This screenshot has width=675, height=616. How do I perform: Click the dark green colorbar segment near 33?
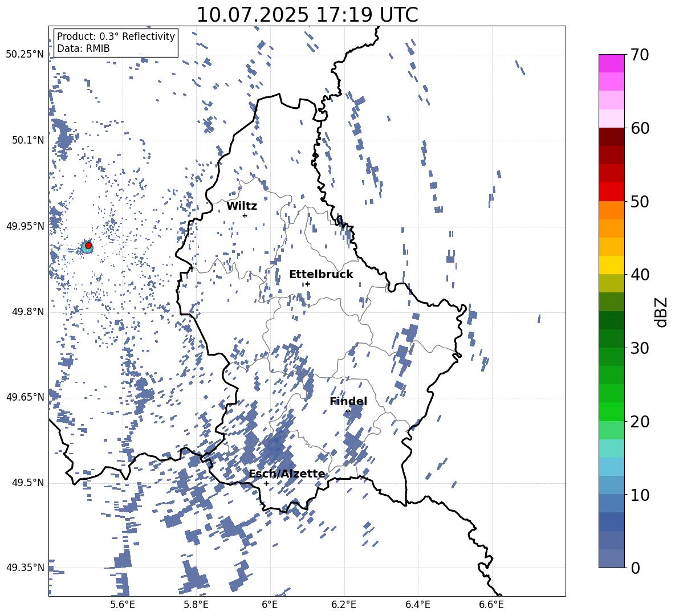click(x=612, y=320)
